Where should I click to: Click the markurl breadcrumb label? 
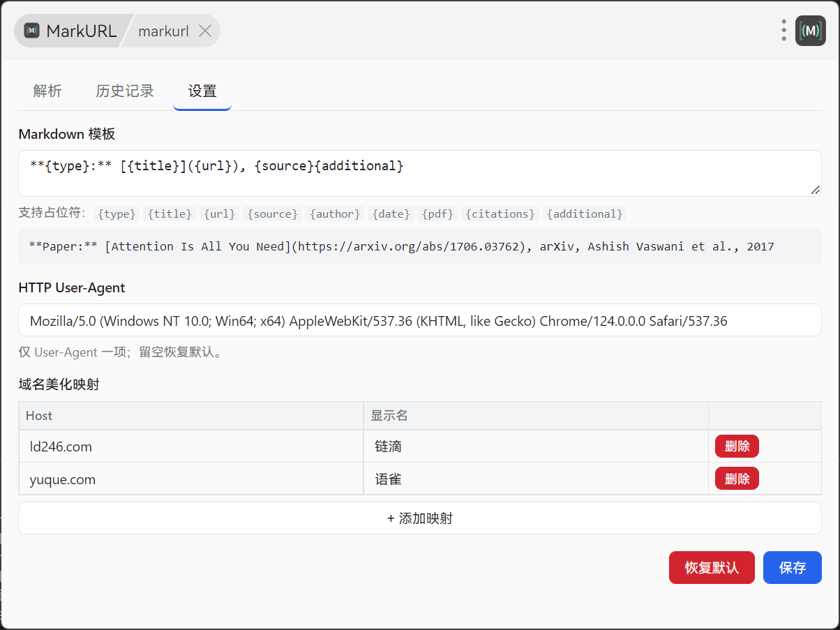point(163,31)
